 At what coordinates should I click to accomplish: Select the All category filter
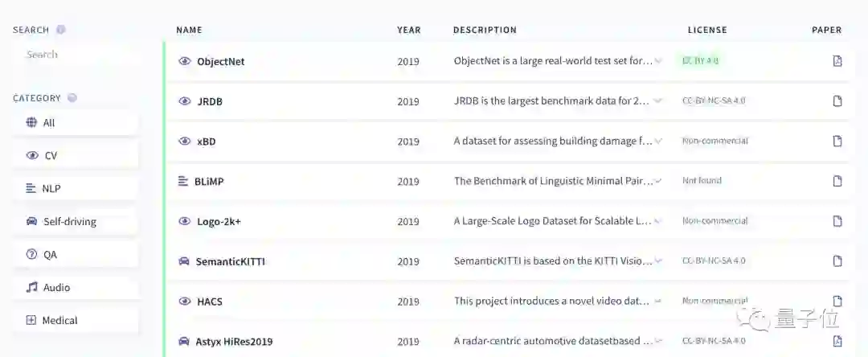[x=75, y=123]
